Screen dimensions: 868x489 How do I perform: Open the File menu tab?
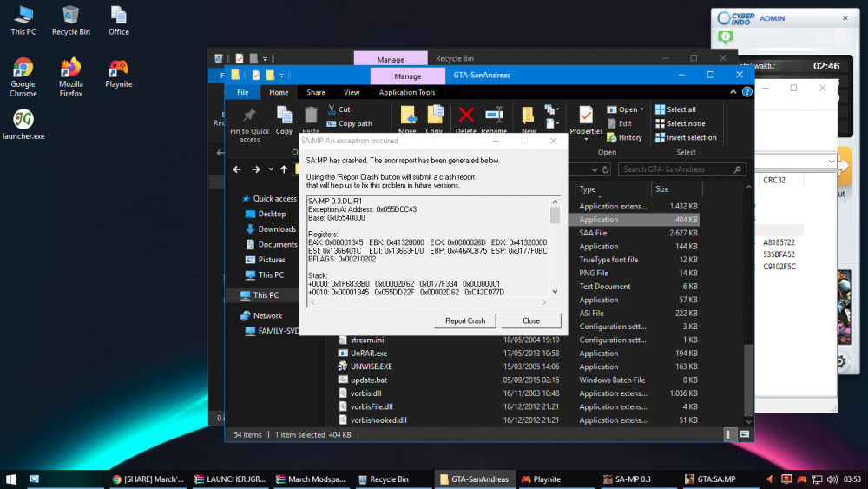[x=242, y=92]
